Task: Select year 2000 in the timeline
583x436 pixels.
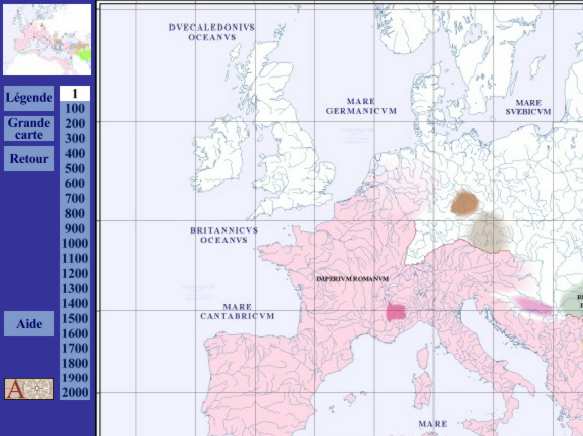Action: tap(75, 393)
